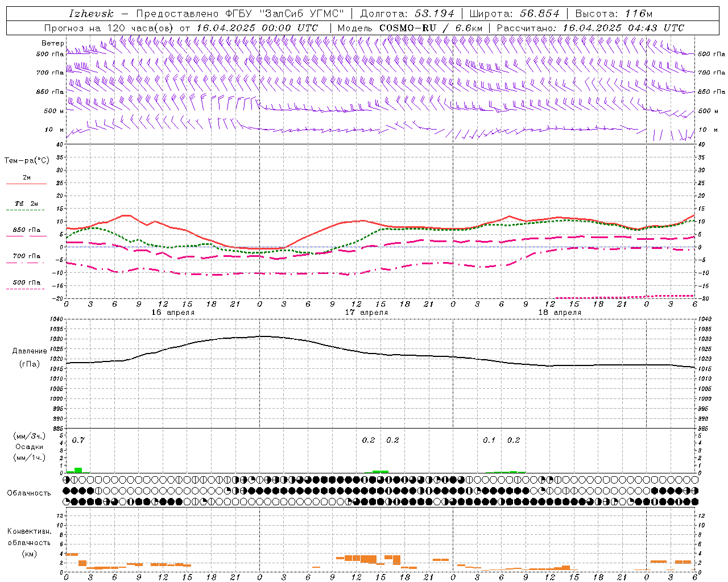The height and width of the screenshot is (582, 728).
Task: Click the model name "COSMO-RU / 6.6км"
Action: [x=431, y=28]
